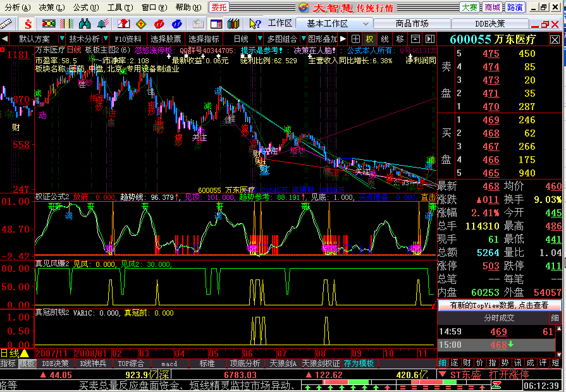Toggle the 移 move button
The image size is (566, 392).
(x=400, y=39)
